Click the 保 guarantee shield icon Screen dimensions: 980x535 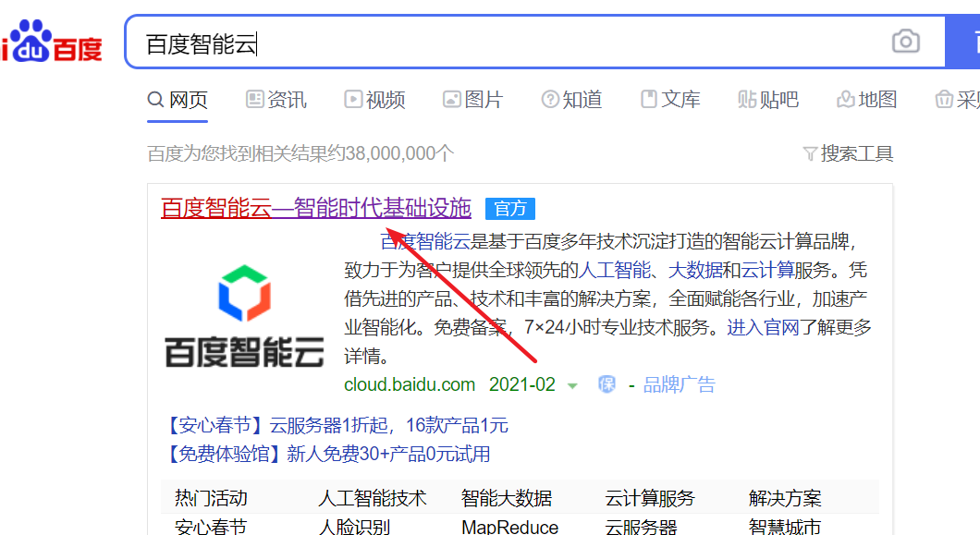(x=606, y=384)
